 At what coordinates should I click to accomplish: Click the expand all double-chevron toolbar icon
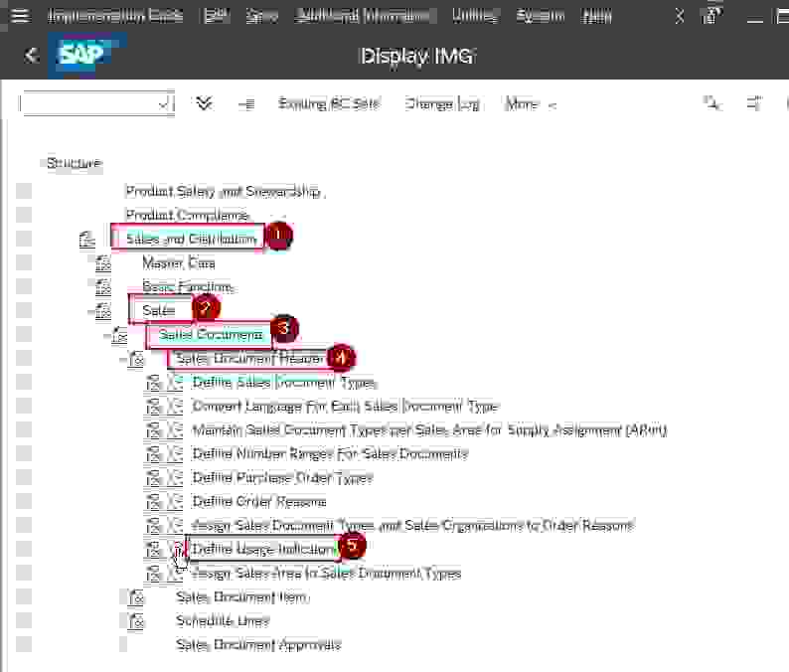pyautogui.click(x=205, y=103)
